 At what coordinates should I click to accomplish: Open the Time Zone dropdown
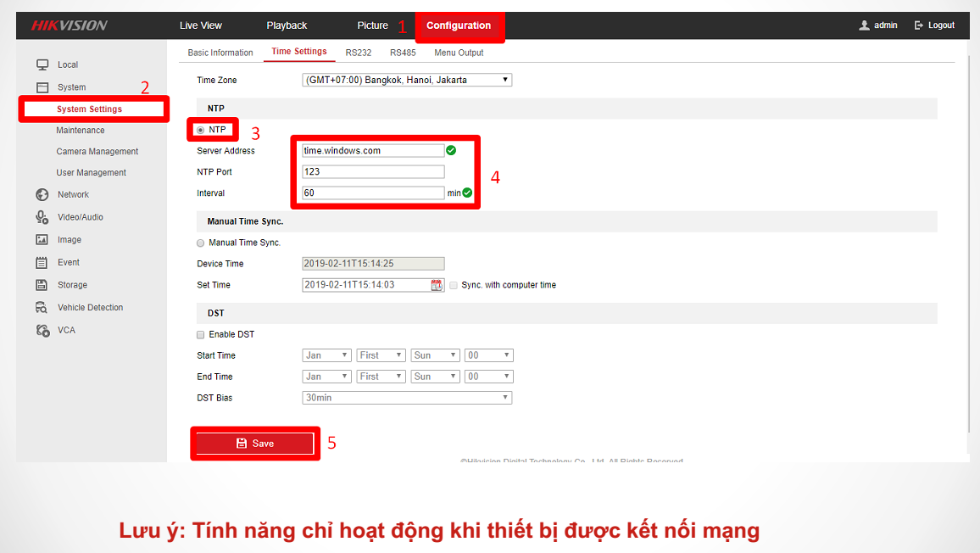point(407,80)
